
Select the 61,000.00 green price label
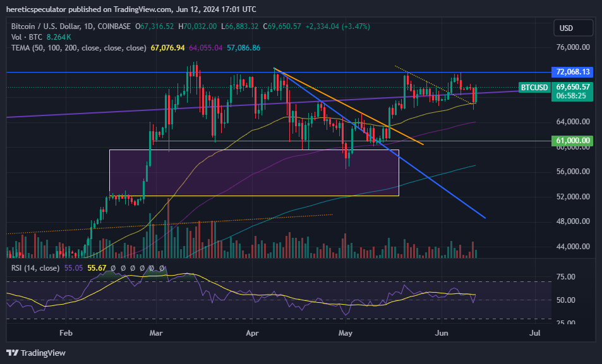pos(572,141)
